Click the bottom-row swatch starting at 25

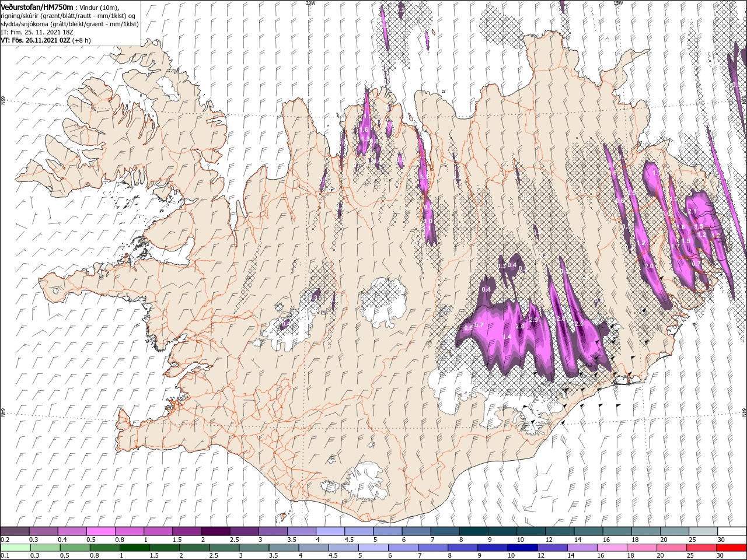click(700, 548)
